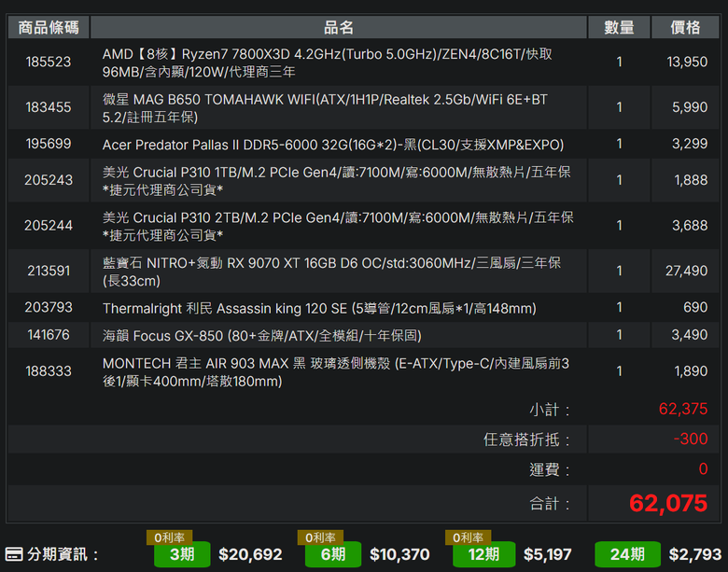728x572 pixels.
Task: Click the price 3,490
Action: pos(690,334)
